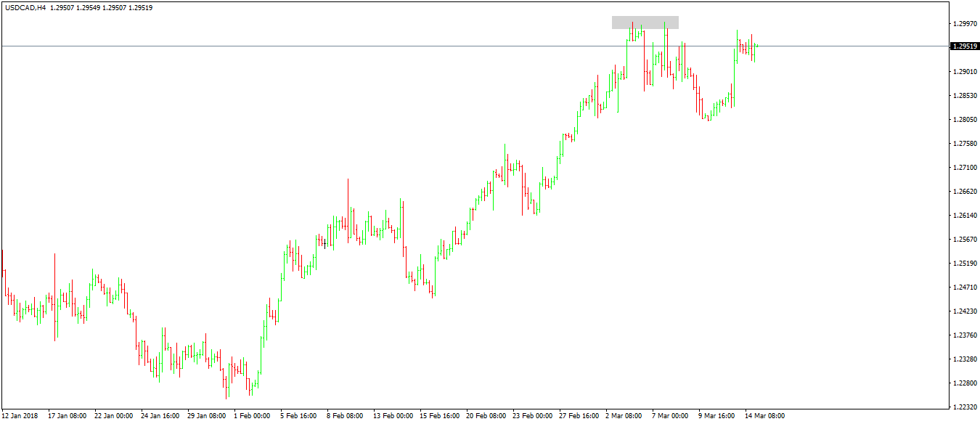Screen dimensions: 980x424
Task: Click the 1.26620 price axis label
Action: point(965,191)
